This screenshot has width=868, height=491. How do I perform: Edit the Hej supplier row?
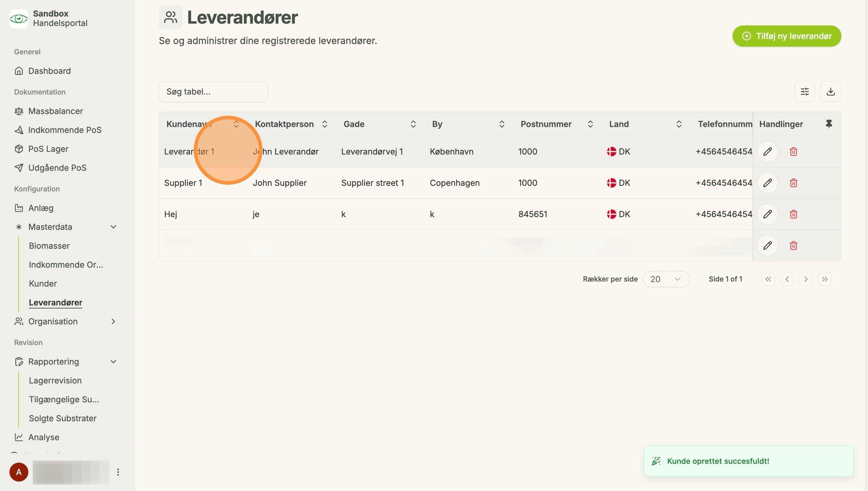(x=767, y=214)
